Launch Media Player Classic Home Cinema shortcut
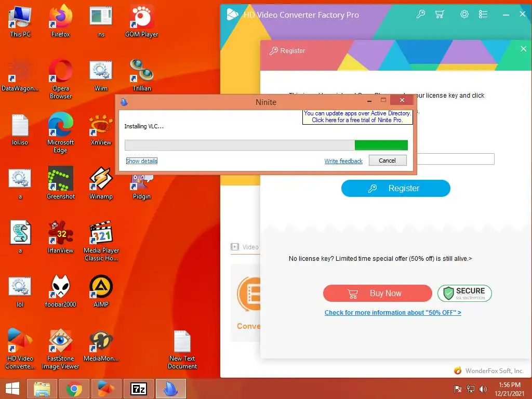 (x=101, y=242)
